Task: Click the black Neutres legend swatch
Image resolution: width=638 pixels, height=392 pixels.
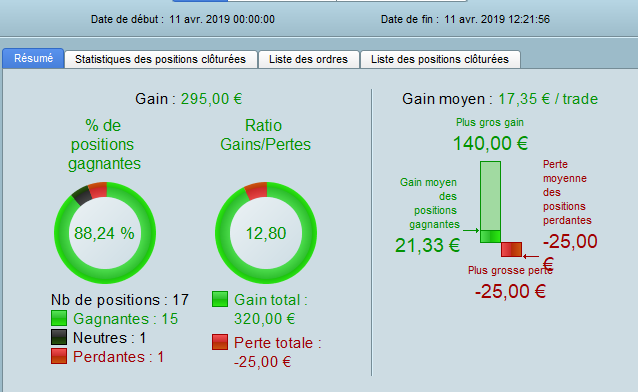Action: pyautogui.click(x=59, y=337)
